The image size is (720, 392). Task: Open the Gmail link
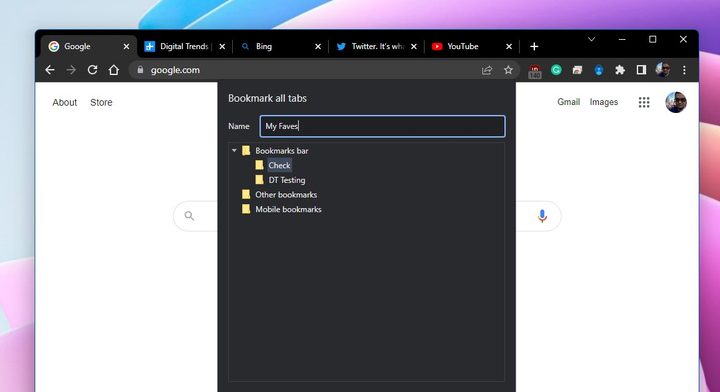[568, 102]
